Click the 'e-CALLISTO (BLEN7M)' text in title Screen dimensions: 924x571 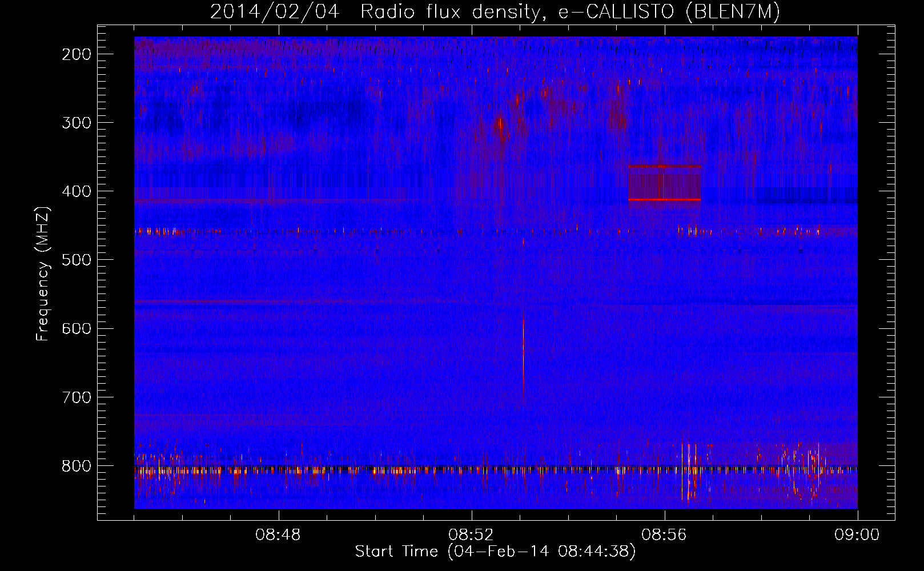click(669, 11)
